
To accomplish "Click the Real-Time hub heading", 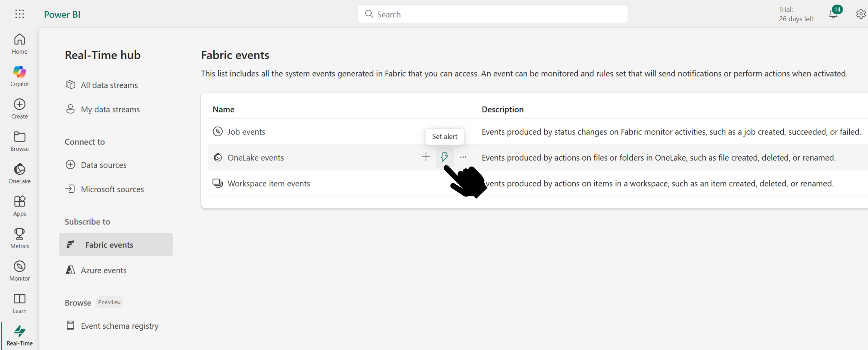I will click(x=102, y=55).
